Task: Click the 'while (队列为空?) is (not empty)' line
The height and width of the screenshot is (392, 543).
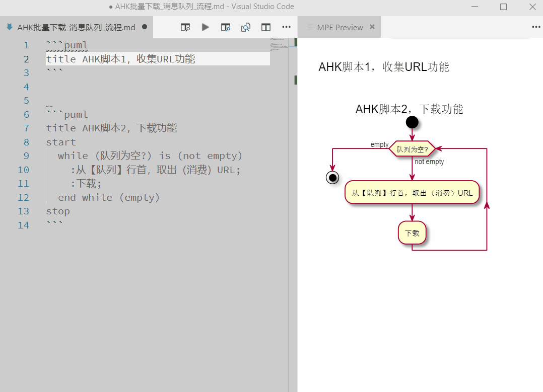Action: [150, 155]
